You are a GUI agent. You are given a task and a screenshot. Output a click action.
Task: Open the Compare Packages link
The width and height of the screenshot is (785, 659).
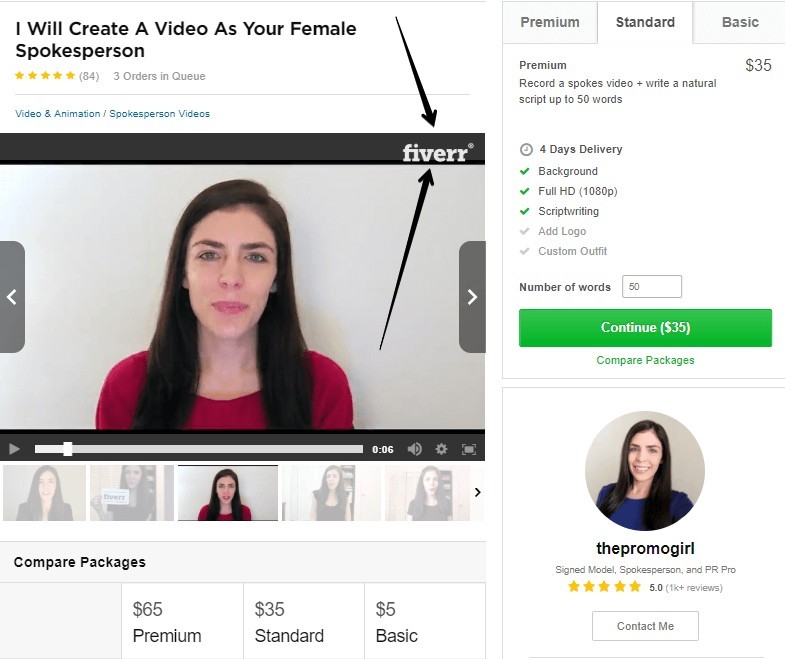645,360
